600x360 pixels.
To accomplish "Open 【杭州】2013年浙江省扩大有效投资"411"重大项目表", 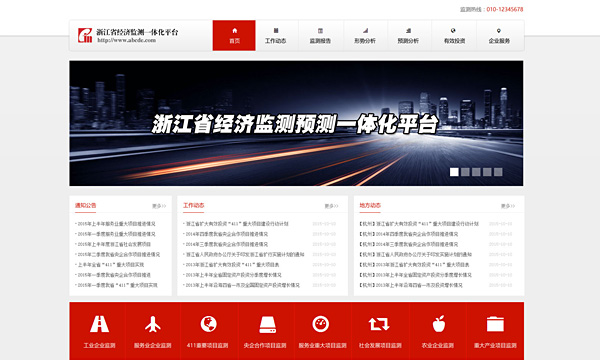I will pos(414,265).
